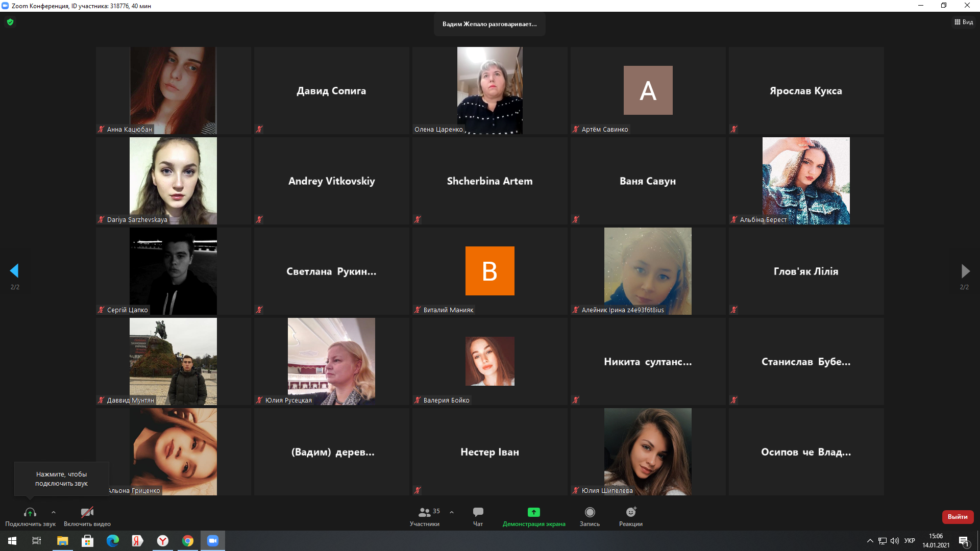Start recording with the Запись icon

click(x=590, y=512)
